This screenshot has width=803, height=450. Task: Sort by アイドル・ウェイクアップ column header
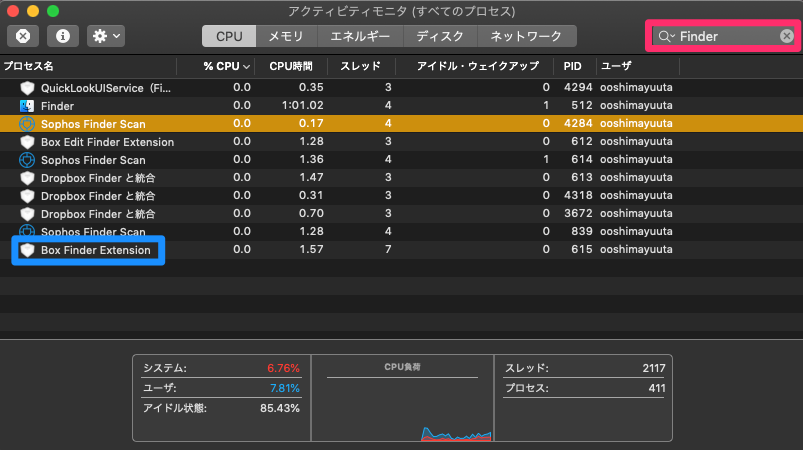pos(477,66)
